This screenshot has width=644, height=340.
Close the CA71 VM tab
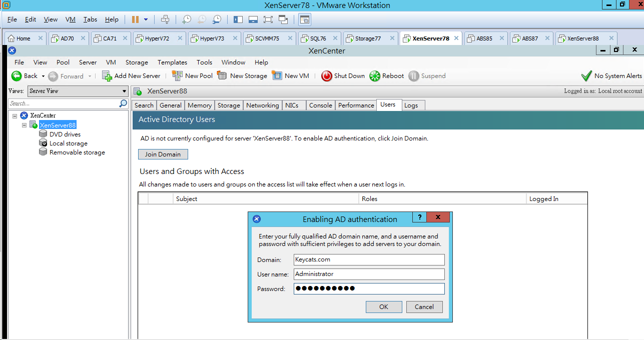coord(125,38)
